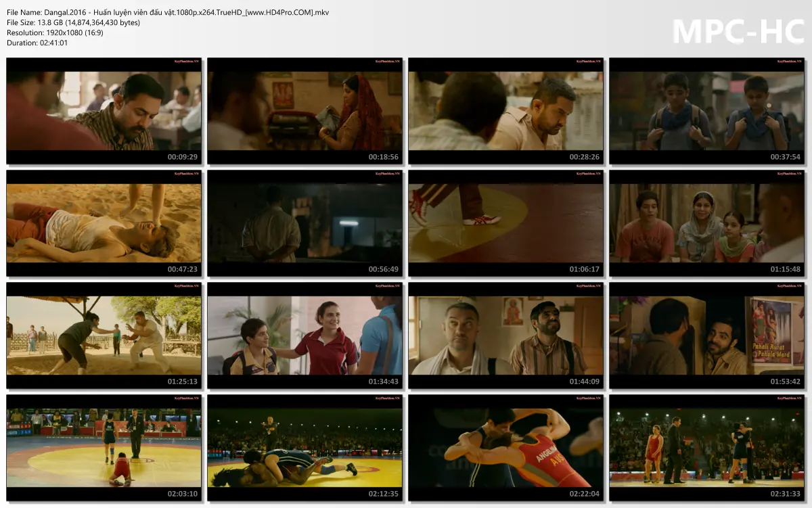Open the wrestling pin scene at 02:12:35
This screenshot has width=812, height=508.
304,448
